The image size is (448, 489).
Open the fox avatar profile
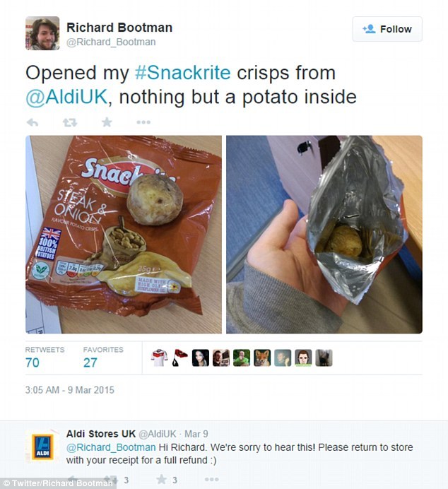pos(262,358)
